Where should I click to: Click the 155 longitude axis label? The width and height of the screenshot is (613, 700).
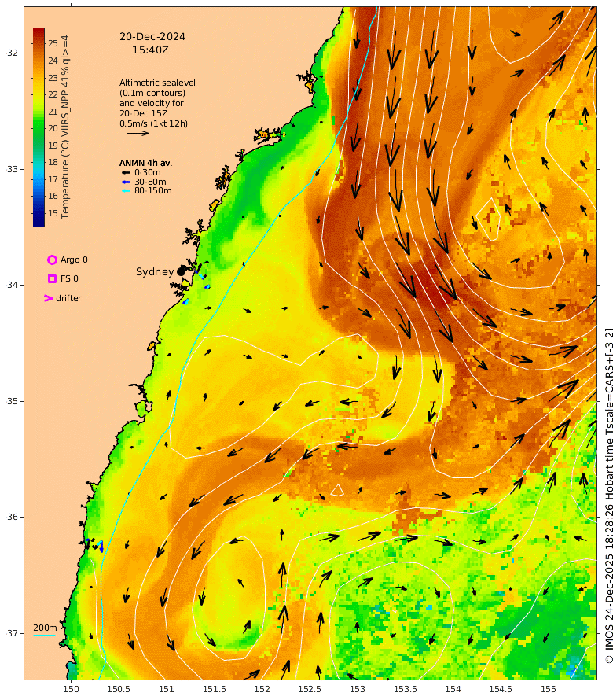[x=549, y=689]
